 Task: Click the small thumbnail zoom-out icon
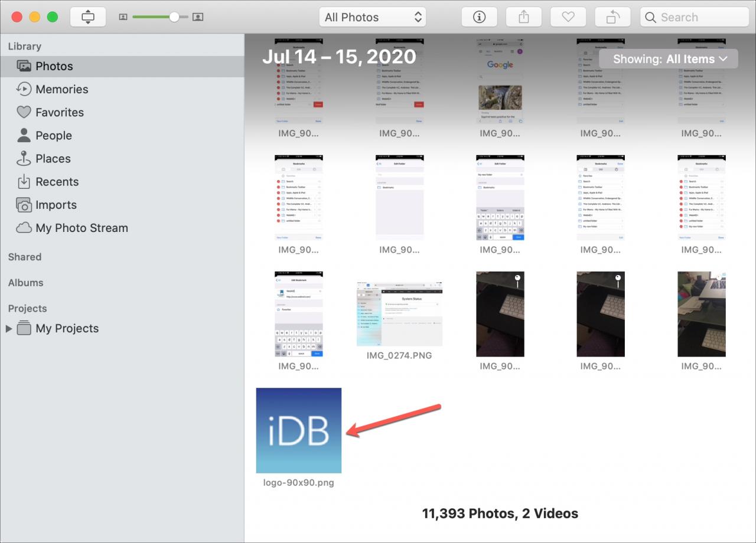(x=123, y=17)
